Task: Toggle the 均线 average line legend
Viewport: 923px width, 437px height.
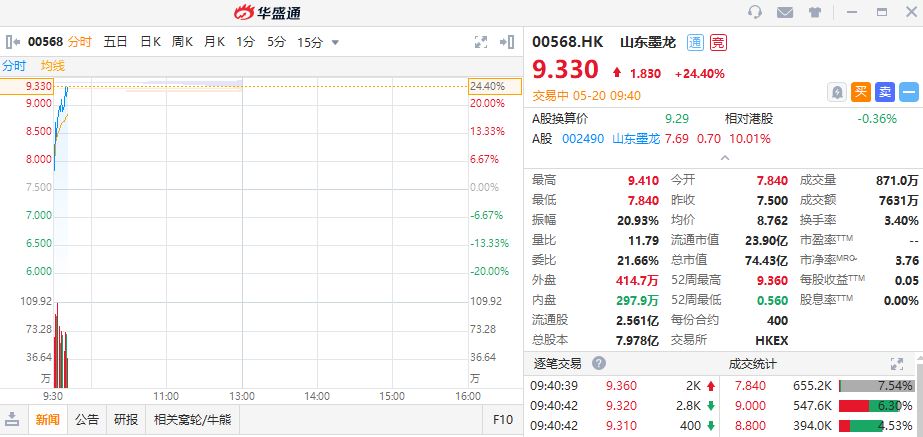Action: (52, 66)
